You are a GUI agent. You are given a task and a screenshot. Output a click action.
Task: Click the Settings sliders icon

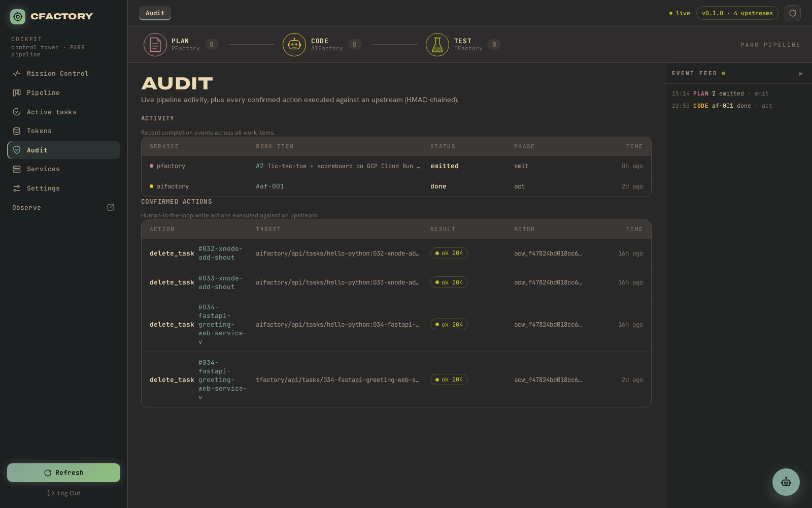pyautogui.click(x=17, y=188)
